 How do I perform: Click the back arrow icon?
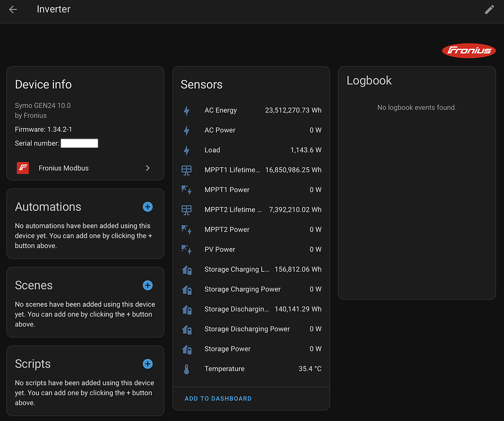[13, 10]
